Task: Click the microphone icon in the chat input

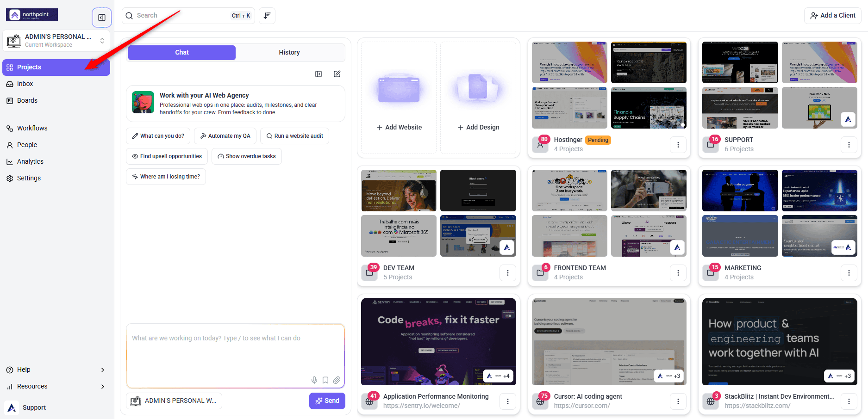Action: (314, 380)
